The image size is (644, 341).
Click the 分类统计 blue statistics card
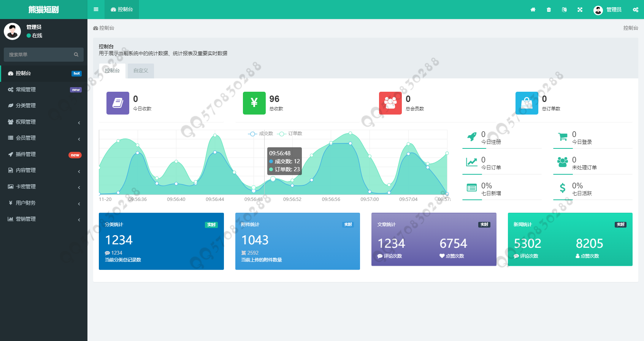(161, 241)
